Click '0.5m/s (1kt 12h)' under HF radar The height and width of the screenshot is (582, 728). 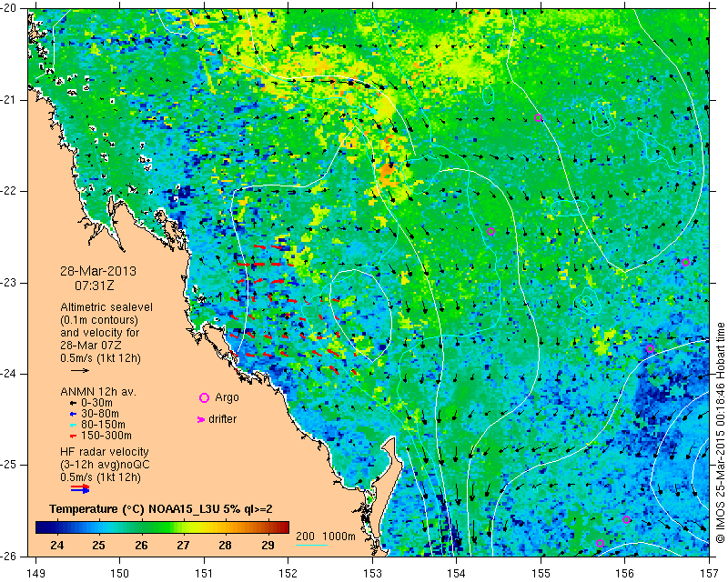(x=100, y=477)
